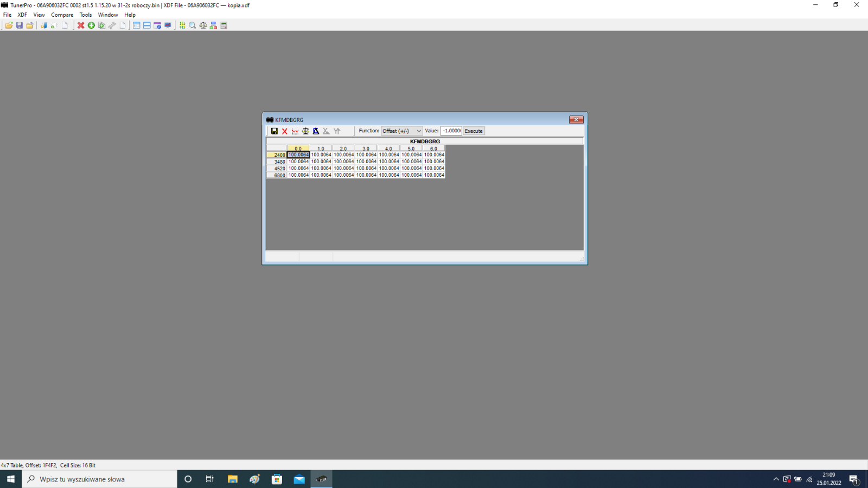Image resolution: width=868 pixels, height=488 pixels.
Task: Click the scales compare icon in KFMDBGRG toolbar
Action: pyautogui.click(x=305, y=131)
